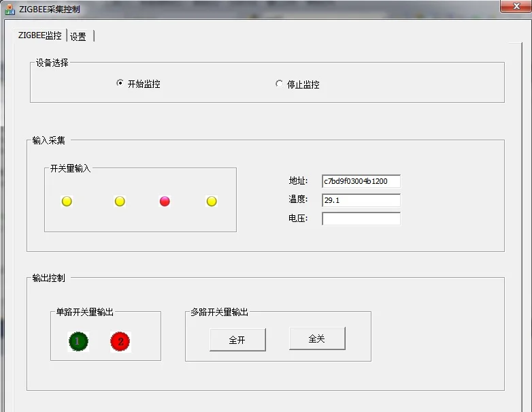Click the 电压: label text
This screenshot has height=412, width=532.
(x=298, y=219)
